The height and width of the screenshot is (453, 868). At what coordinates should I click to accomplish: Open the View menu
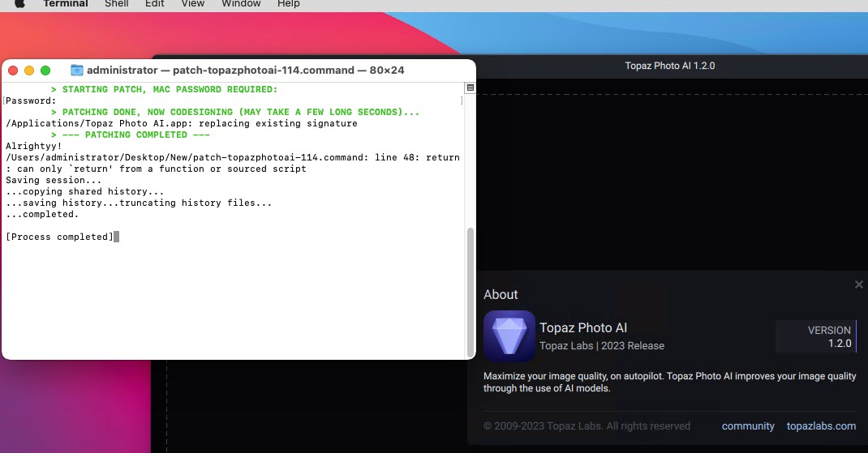[192, 4]
